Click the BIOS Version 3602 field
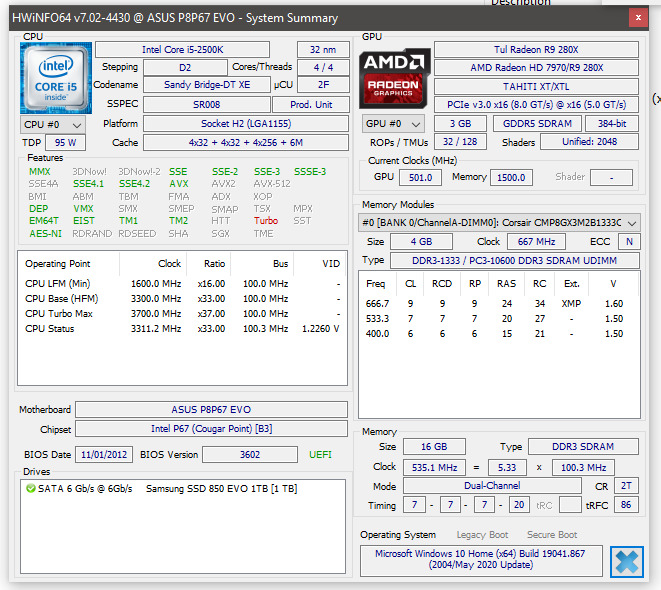 tap(250, 455)
